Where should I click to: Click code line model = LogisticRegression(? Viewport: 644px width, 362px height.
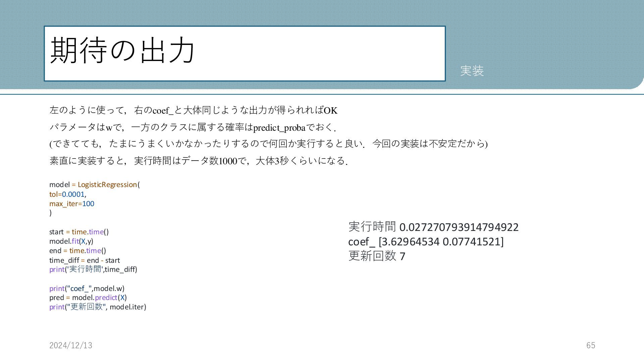95,185
